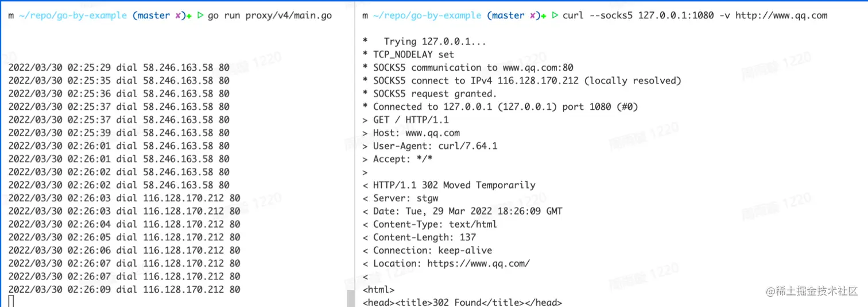The width and height of the screenshot is (868, 307).
Task: Click the 'go run proxy/v4/main.go' command text
Action: (x=269, y=16)
